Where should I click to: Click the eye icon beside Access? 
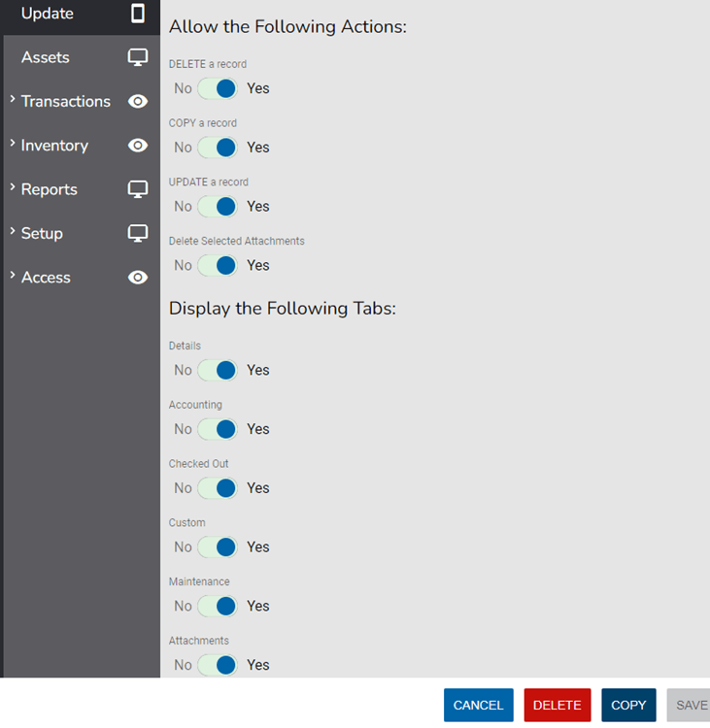(138, 278)
